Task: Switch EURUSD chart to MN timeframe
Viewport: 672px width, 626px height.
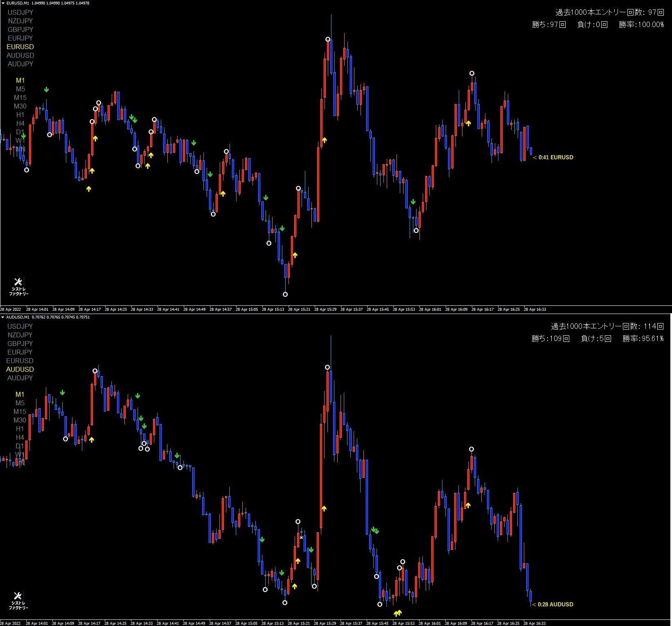Action: coord(20,149)
